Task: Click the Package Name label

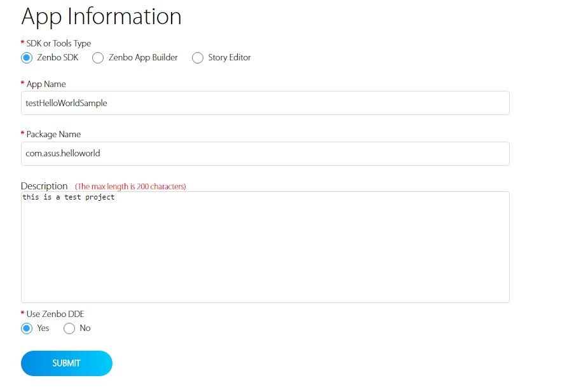Action: [53, 134]
